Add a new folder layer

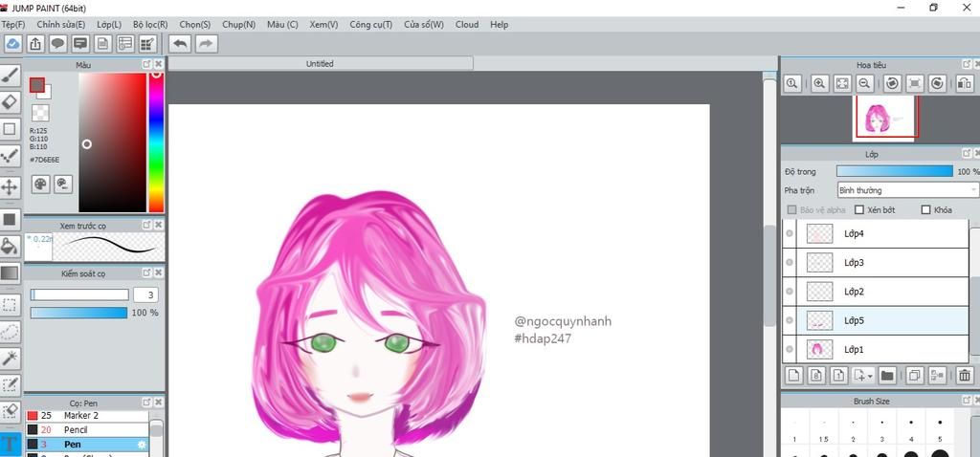886,375
